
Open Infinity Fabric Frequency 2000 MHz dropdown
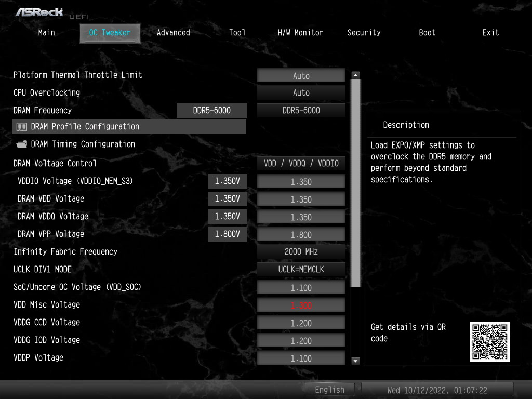tap(301, 251)
